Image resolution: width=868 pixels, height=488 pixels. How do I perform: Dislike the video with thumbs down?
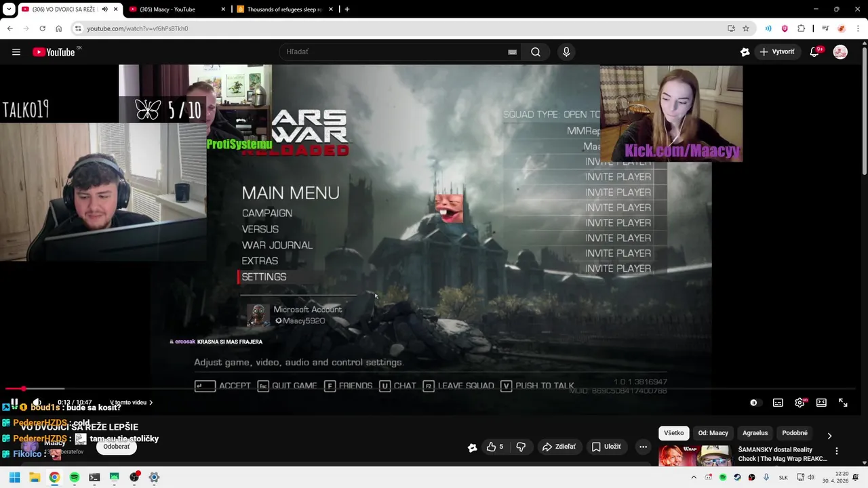pyautogui.click(x=521, y=447)
